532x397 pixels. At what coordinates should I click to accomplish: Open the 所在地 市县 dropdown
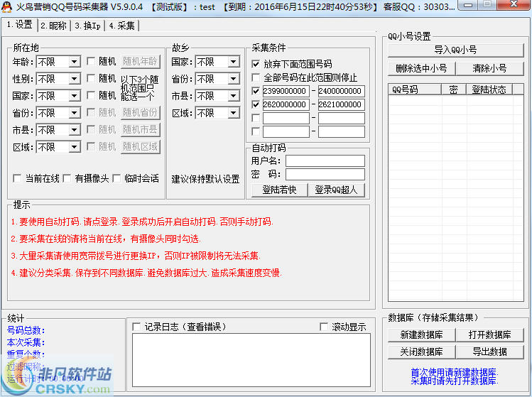pyautogui.click(x=58, y=130)
